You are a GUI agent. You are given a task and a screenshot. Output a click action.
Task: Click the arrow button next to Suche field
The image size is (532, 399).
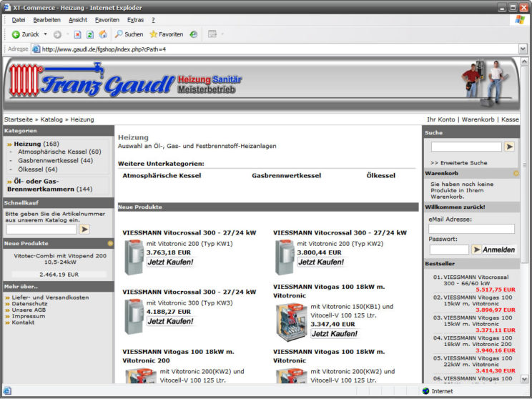(509, 147)
